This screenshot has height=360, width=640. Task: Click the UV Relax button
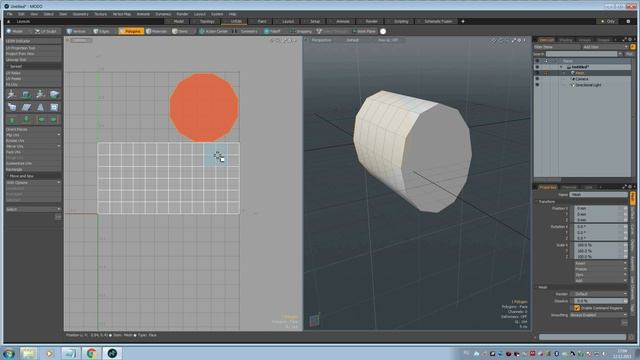[x=33, y=73]
